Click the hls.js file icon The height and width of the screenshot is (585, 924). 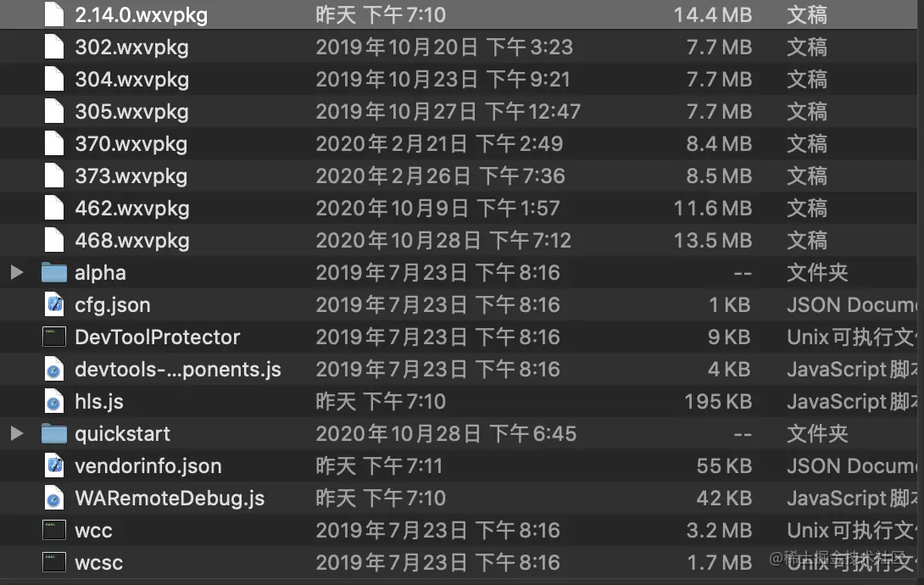coord(54,402)
